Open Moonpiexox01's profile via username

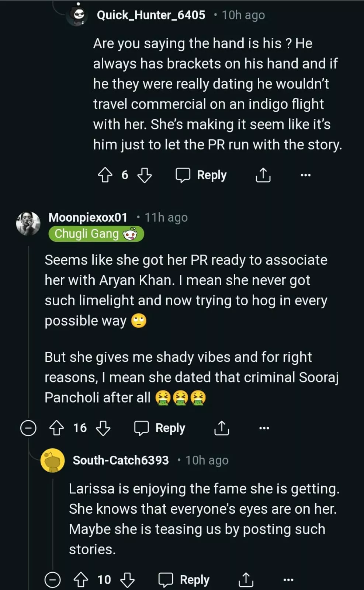click(x=88, y=217)
